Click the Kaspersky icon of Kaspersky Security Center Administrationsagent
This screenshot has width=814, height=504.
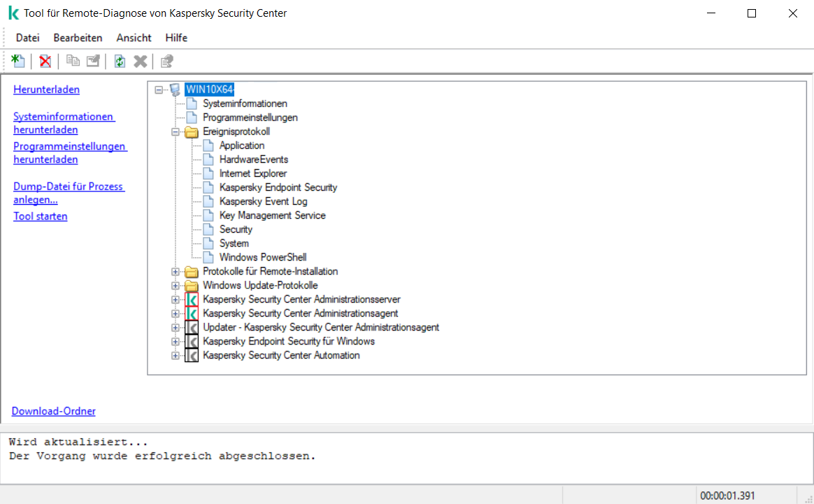coord(192,313)
